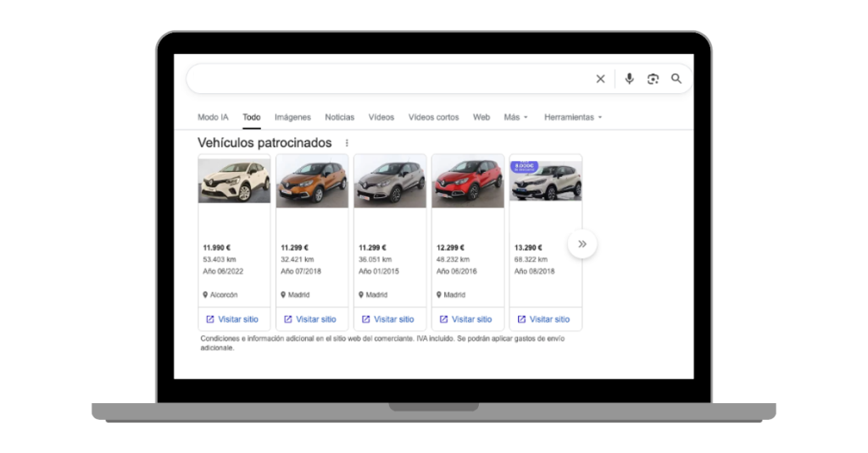Screen dimensions: 868x453
Task: Open three-dot menu beside Vehículos patrocinados
Action: pyautogui.click(x=347, y=143)
